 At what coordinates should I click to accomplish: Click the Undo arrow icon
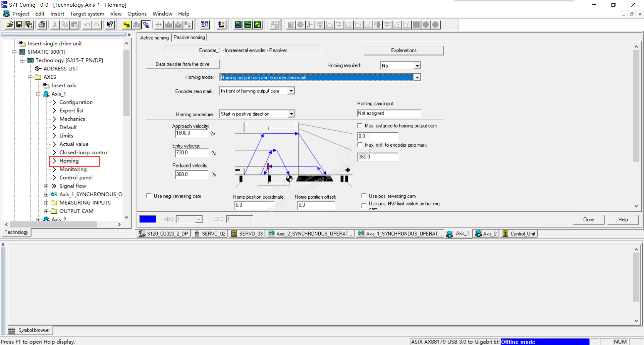(87, 24)
